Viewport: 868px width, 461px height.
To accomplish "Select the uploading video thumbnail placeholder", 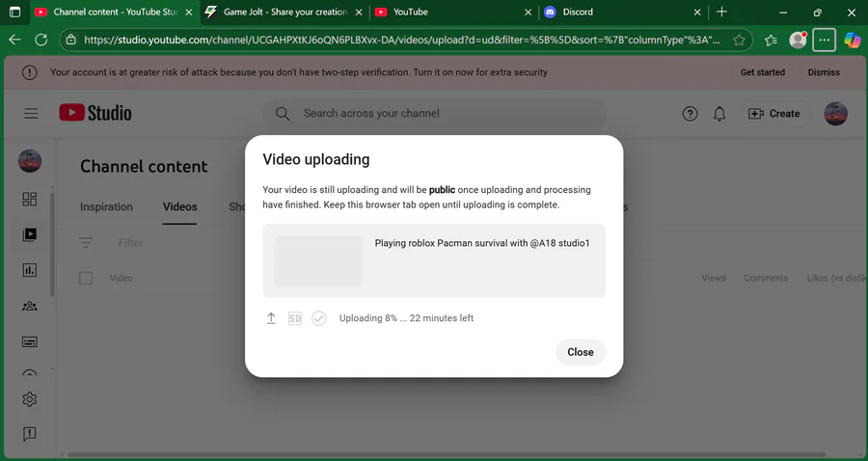I will 318,260.
